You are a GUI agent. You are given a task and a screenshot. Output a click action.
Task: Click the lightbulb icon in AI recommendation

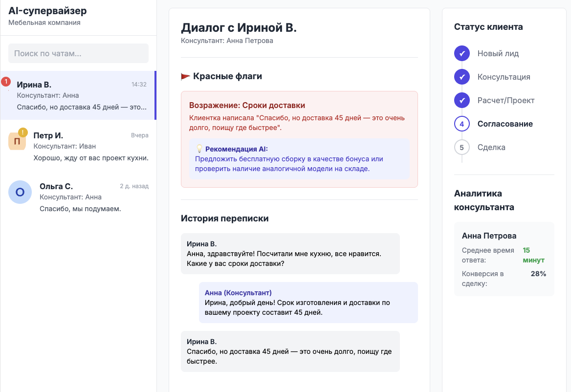coord(199,149)
